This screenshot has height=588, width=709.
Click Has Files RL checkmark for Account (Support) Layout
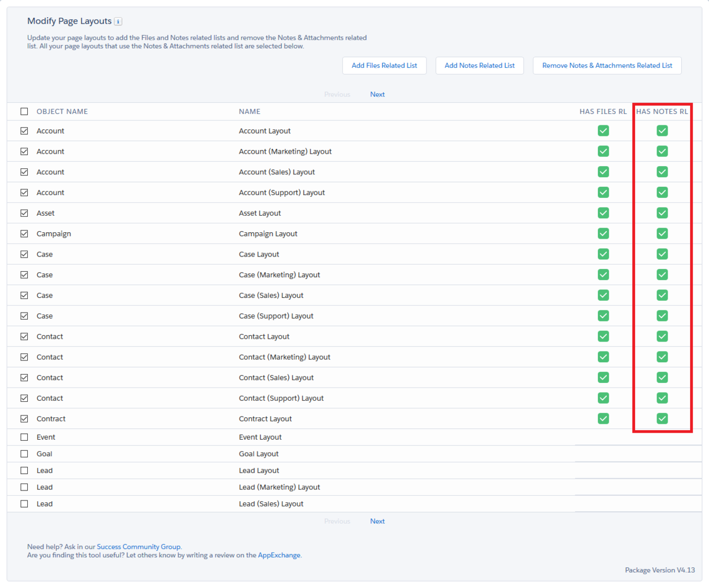(x=603, y=193)
